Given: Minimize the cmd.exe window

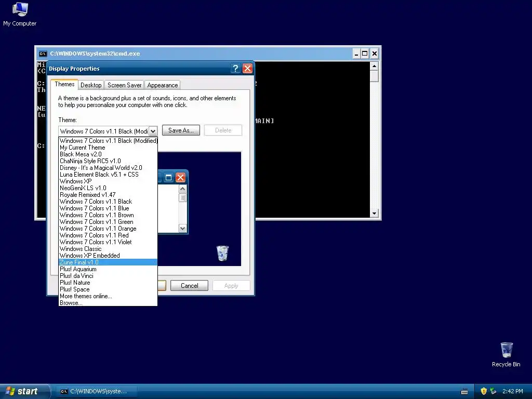Looking at the screenshot, I should click(356, 54).
